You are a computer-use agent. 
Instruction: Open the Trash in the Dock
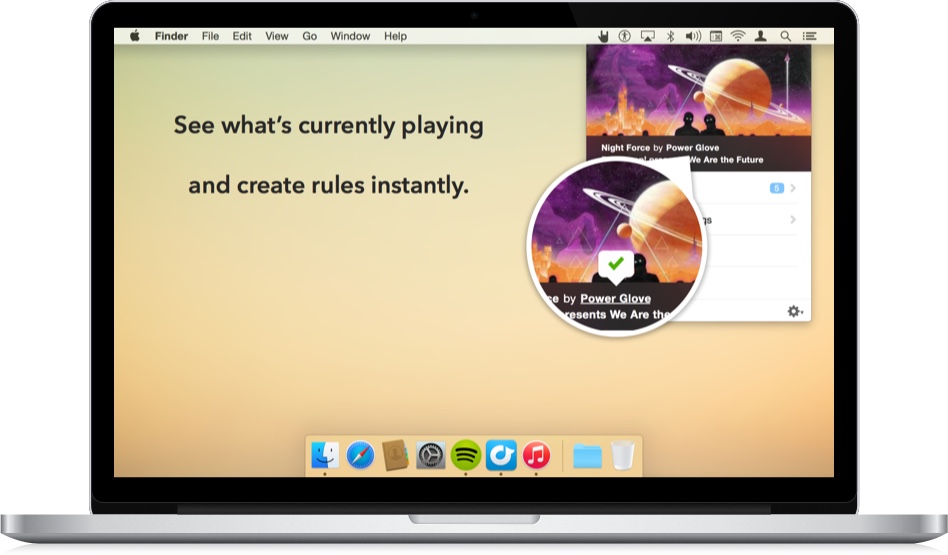pyautogui.click(x=622, y=455)
